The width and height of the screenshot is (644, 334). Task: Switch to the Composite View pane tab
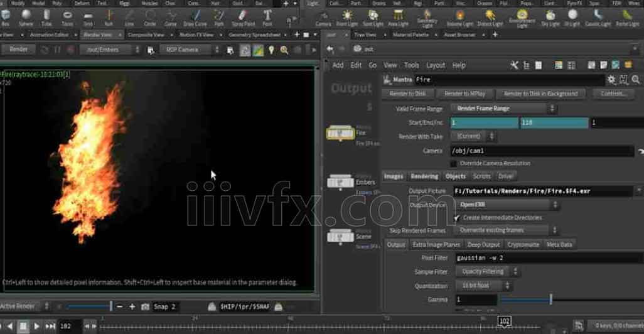[x=146, y=35]
